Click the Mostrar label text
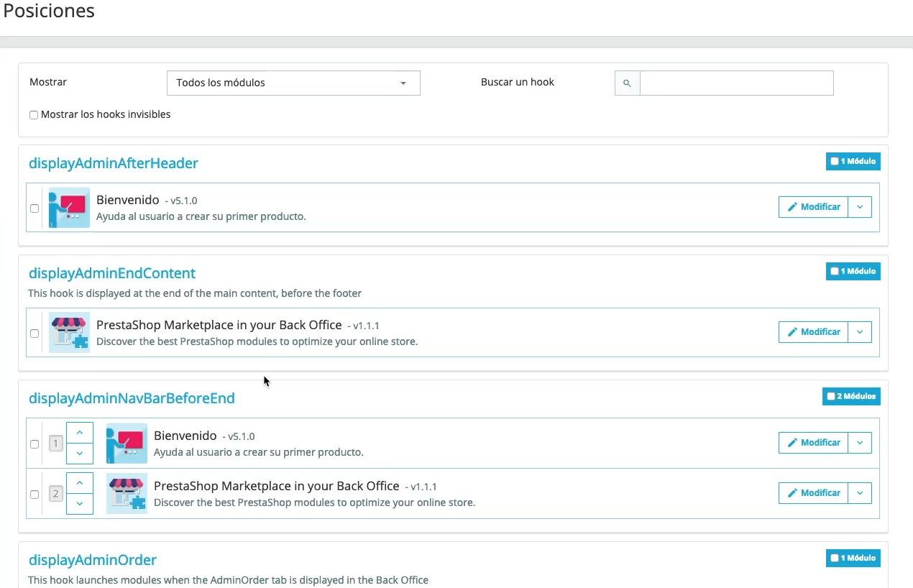This screenshot has width=913, height=588. pos(48,82)
